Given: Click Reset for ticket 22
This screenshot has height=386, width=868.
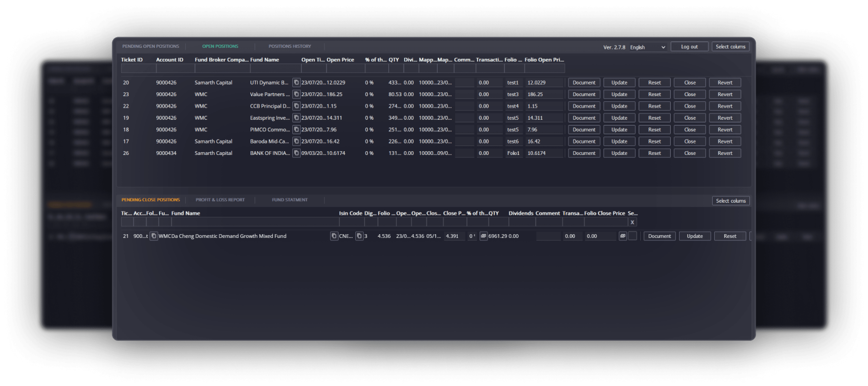Looking at the screenshot, I should (654, 106).
